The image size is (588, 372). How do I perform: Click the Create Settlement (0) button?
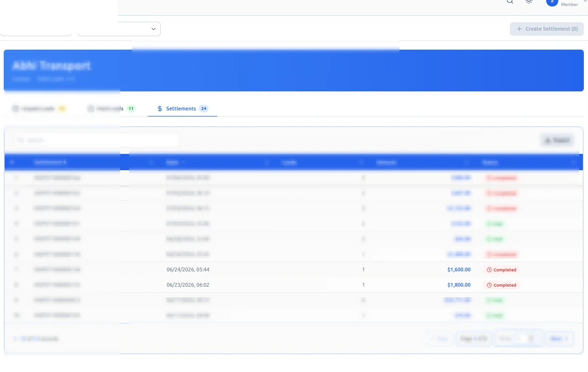click(x=547, y=29)
